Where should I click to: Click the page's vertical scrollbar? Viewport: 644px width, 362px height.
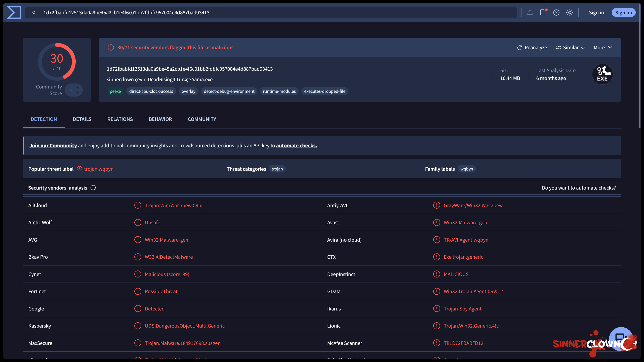pos(640,65)
